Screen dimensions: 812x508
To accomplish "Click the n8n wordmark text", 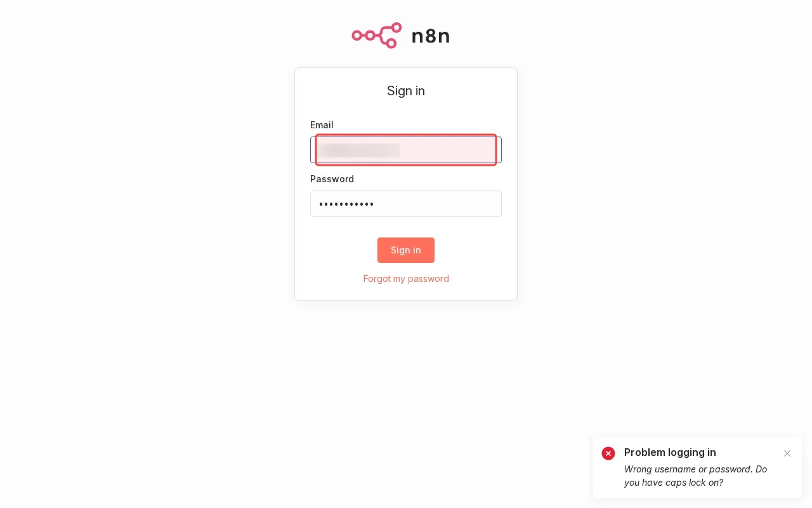I will [x=431, y=36].
